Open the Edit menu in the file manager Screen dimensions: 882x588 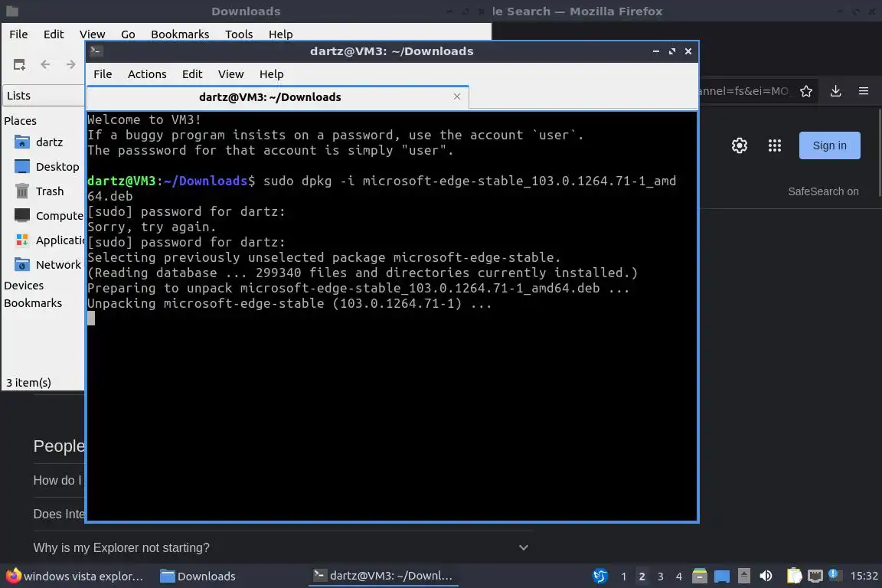(x=54, y=34)
